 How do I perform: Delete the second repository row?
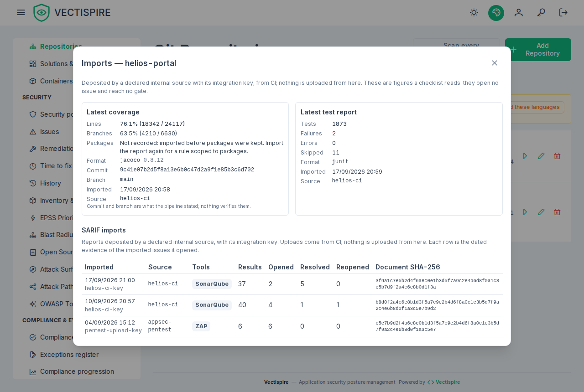click(x=557, y=212)
